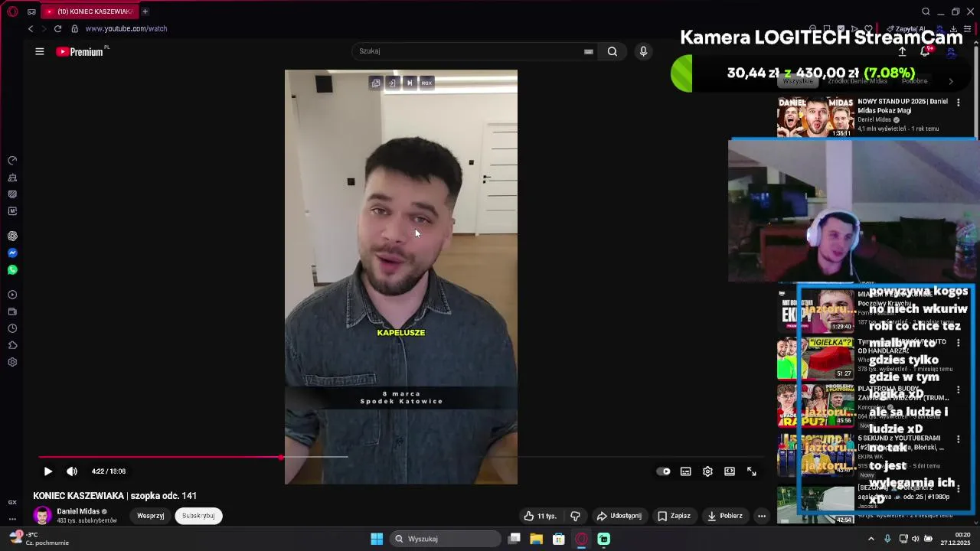Open Opera sidebar settings gear
This screenshot has height=551, width=980.
pos(12,362)
